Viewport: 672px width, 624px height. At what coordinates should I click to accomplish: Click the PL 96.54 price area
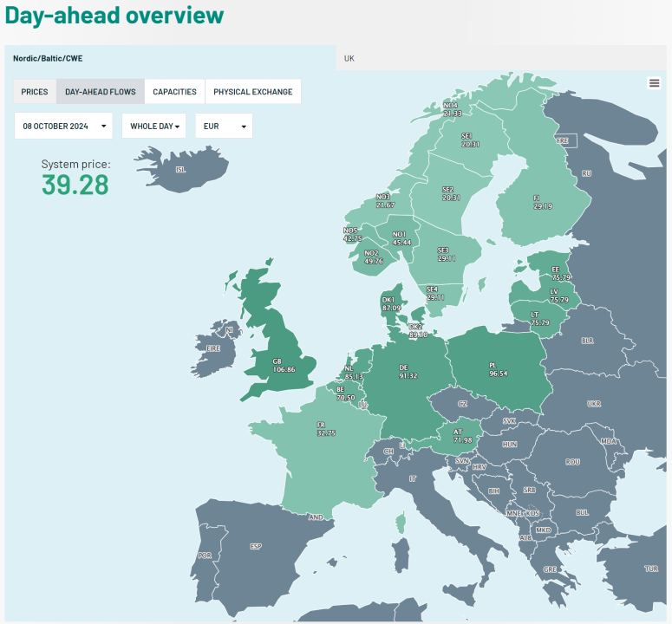tap(498, 369)
